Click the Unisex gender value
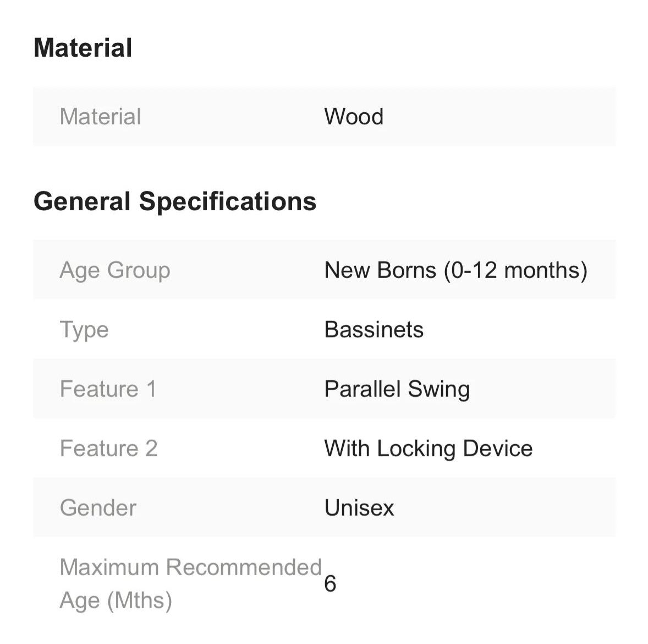This screenshot has width=648, height=644. (x=359, y=508)
